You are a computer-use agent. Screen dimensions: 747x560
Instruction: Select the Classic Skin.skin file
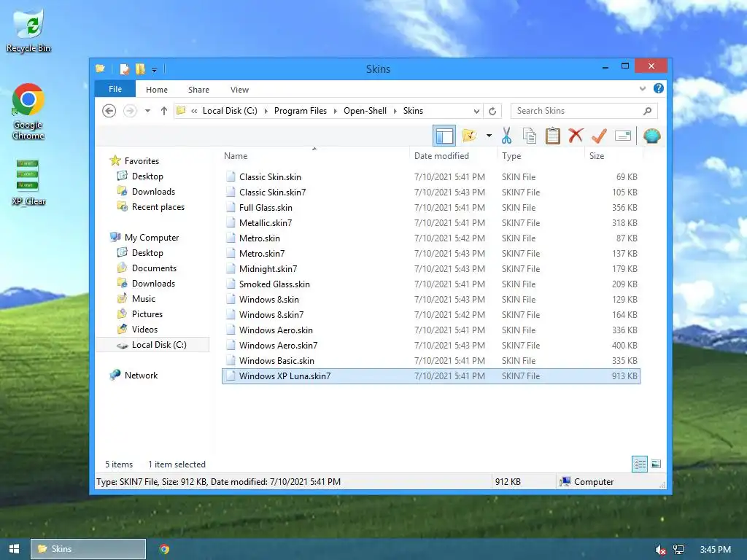(x=431, y=176)
